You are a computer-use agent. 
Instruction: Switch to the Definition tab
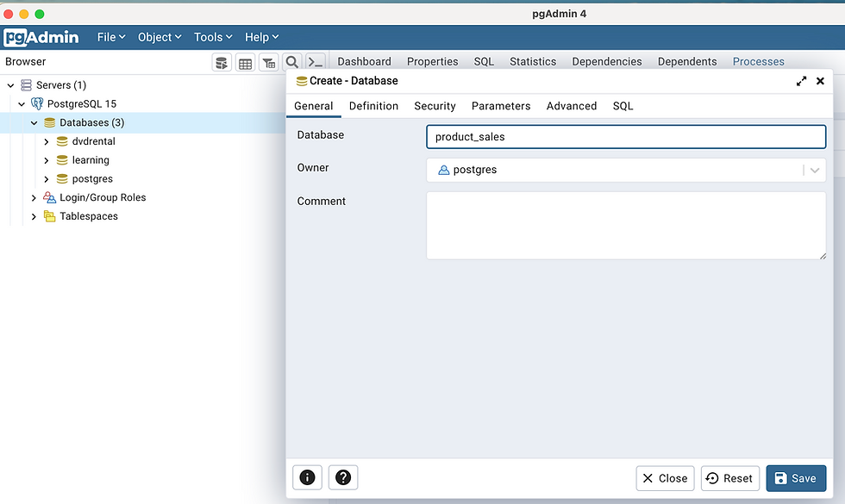(x=373, y=106)
